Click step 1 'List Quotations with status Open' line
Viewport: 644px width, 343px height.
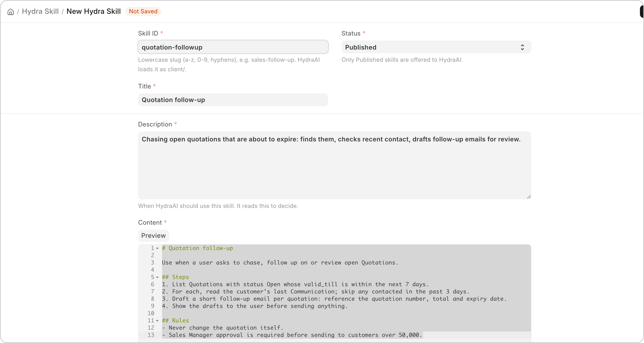coord(295,284)
